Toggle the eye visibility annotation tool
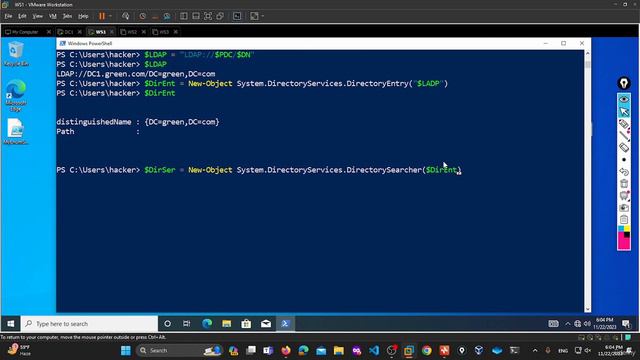 click(x=624, y=99)
